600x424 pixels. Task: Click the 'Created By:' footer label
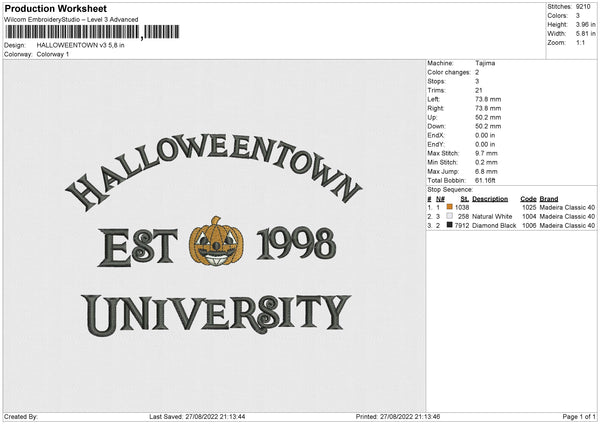[21, 417]
